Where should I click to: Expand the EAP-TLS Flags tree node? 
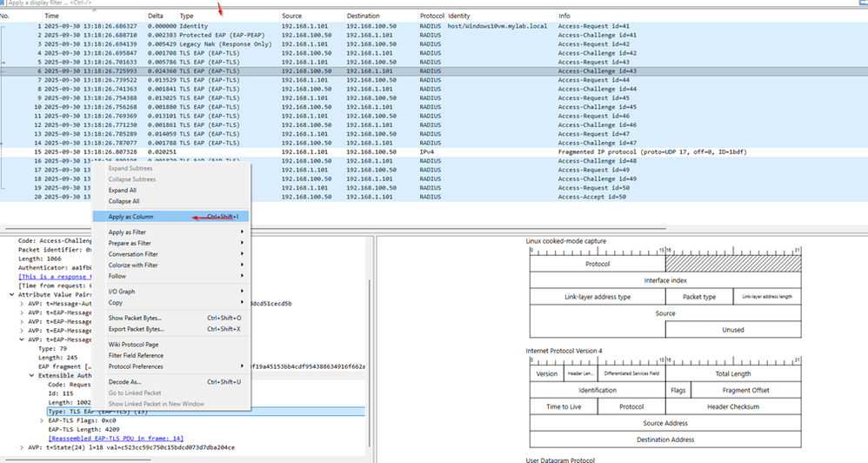(x=43, y=420)
